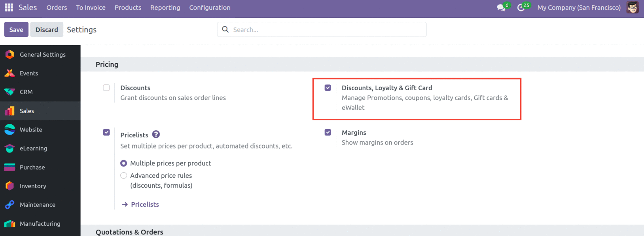
Task: Disable the Margins checkbox
Action: tap(328, 133)
